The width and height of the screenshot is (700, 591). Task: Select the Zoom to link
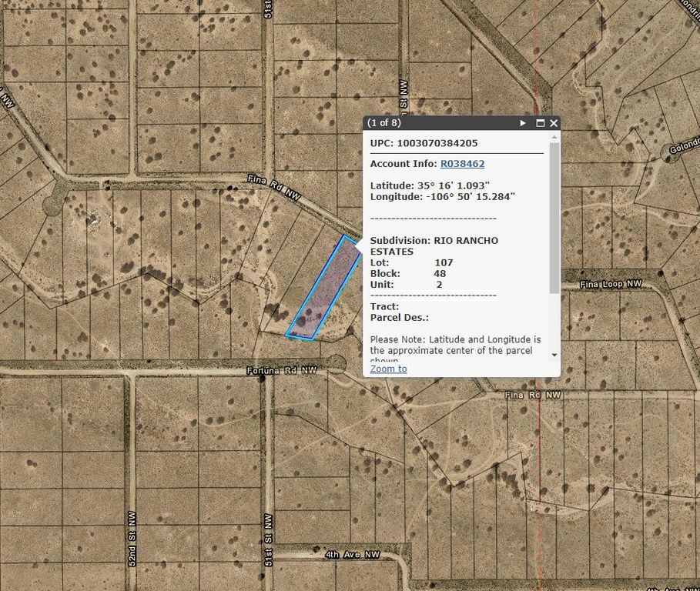pyautogui.click(x=387, y=369)
